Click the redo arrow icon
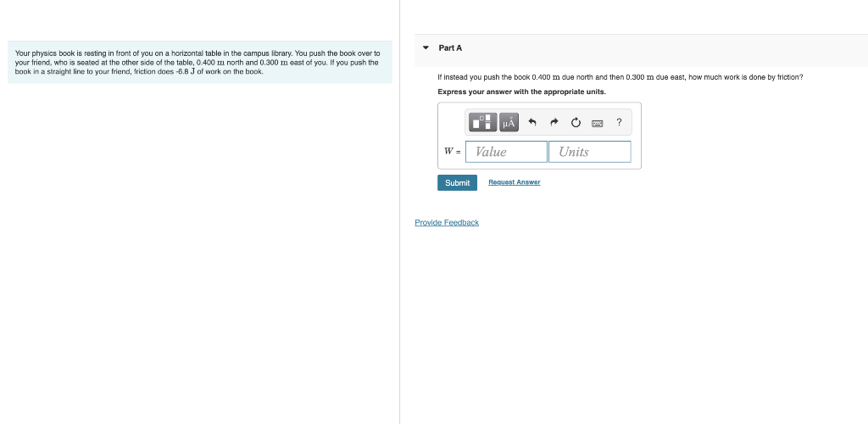This screenshot has width=868, height=424. pyautogui.click(x=554, y=122)
